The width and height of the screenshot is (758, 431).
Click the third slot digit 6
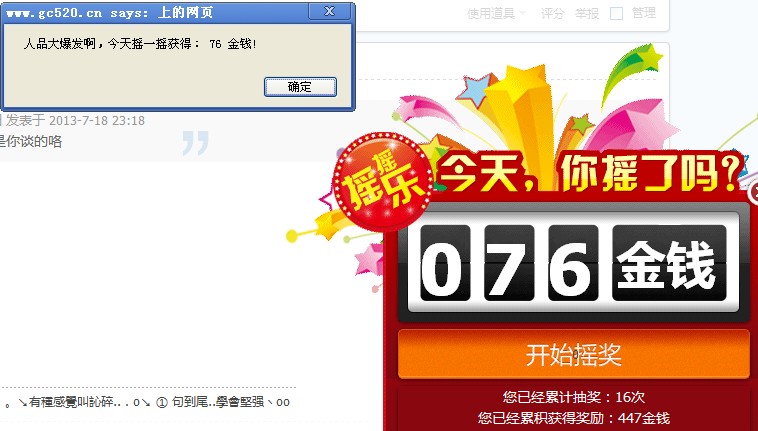point(573,263)
